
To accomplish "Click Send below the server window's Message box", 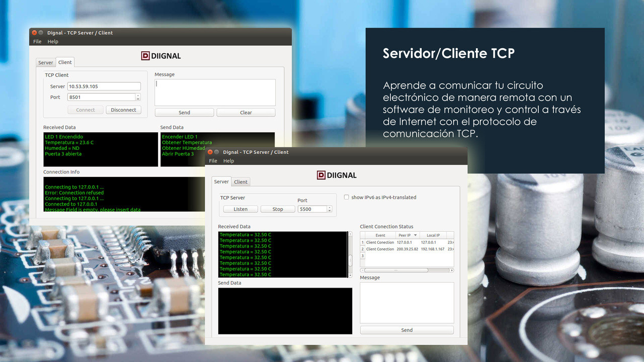I will (x=407, y=330).
